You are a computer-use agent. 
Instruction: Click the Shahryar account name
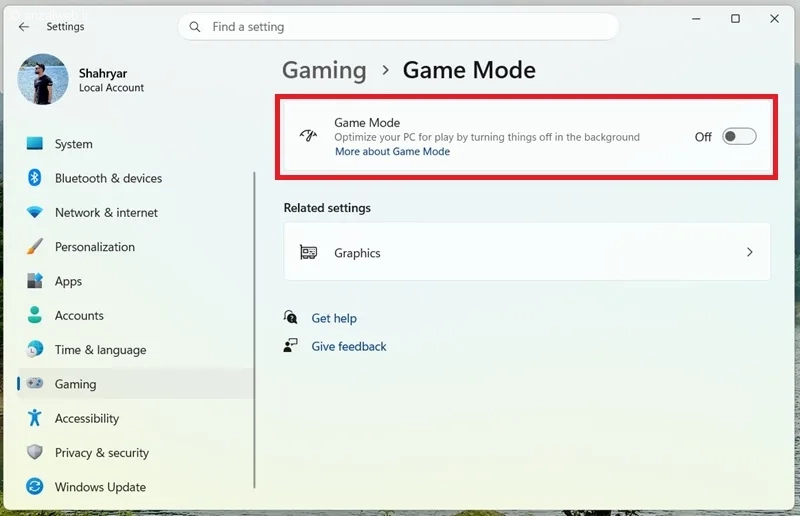click(103, 73)
